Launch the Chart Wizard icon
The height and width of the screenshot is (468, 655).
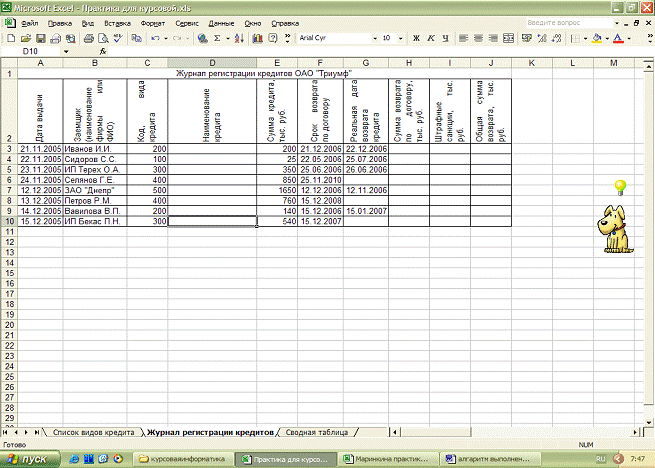(257, 38)
